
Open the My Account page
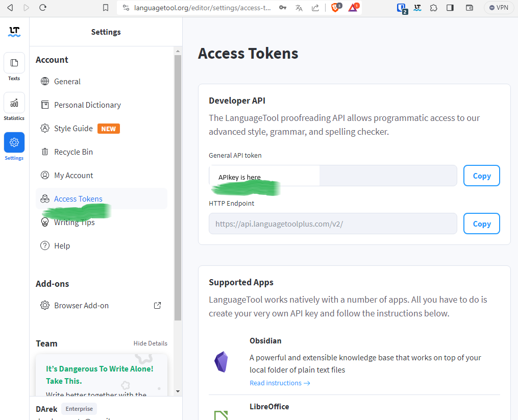(102, 175)
